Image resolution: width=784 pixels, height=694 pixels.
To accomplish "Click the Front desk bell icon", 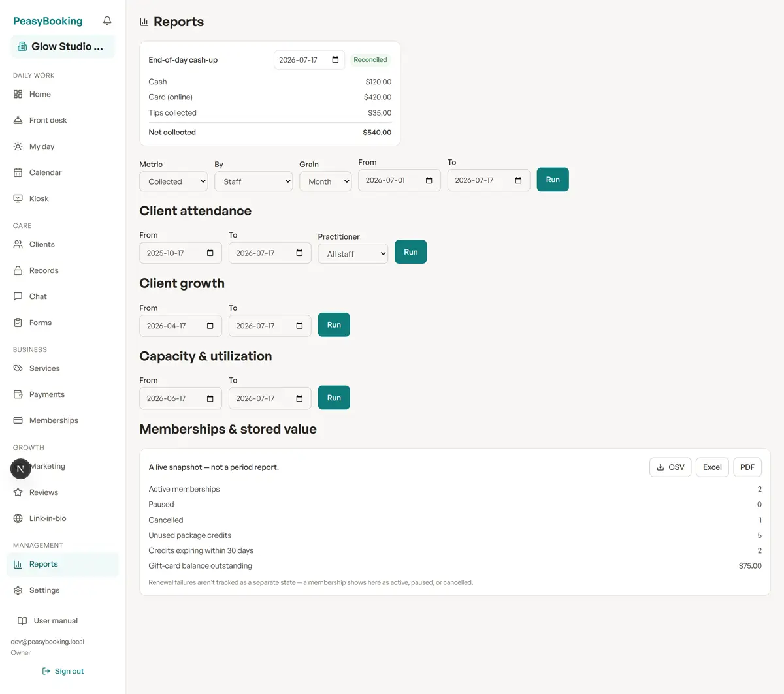I will [x=18, y=120].
